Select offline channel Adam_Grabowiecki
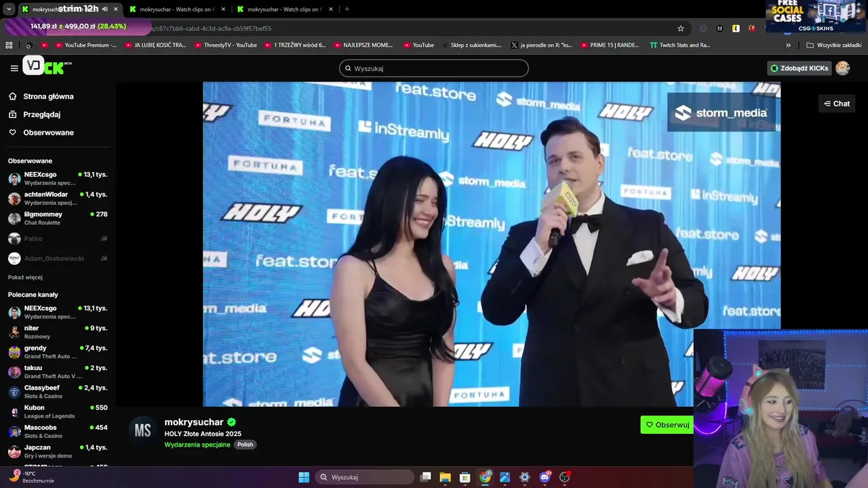 [58, 258]
